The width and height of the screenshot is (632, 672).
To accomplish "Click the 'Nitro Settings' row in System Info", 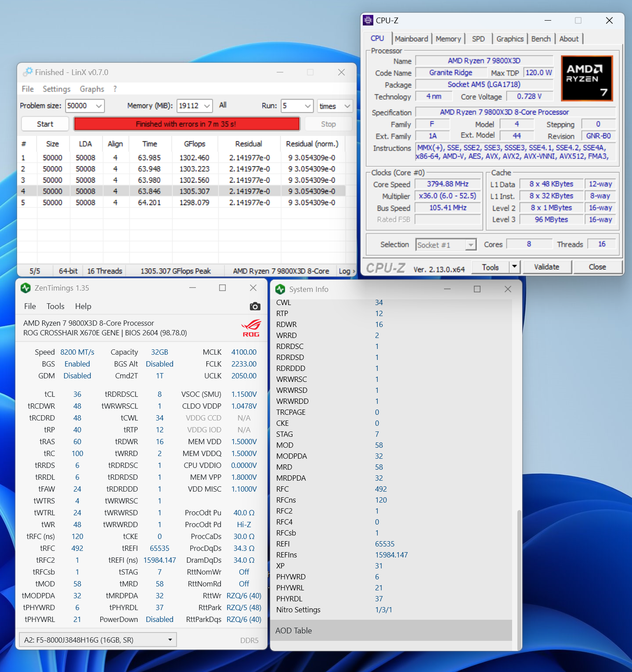I will [x=391, y=610].
